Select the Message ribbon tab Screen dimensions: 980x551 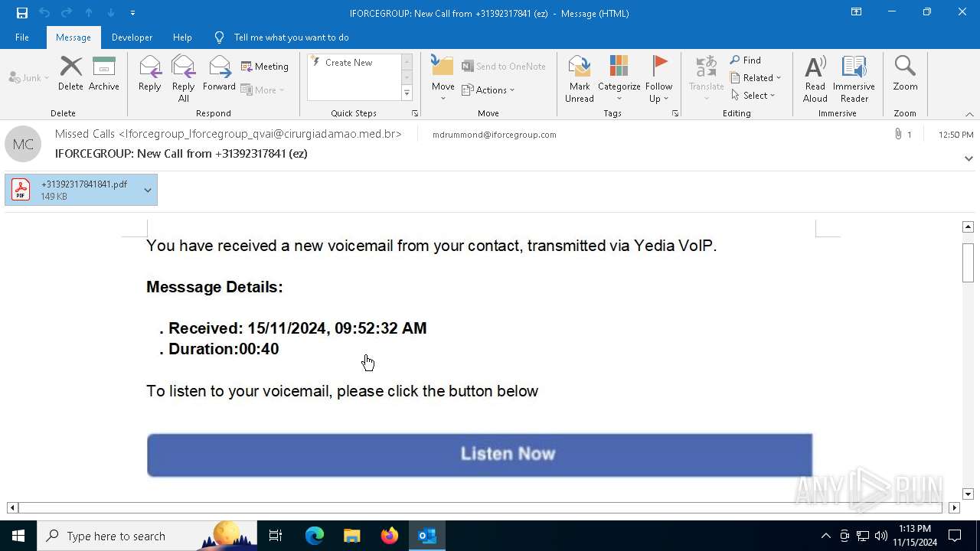point(73,37)
